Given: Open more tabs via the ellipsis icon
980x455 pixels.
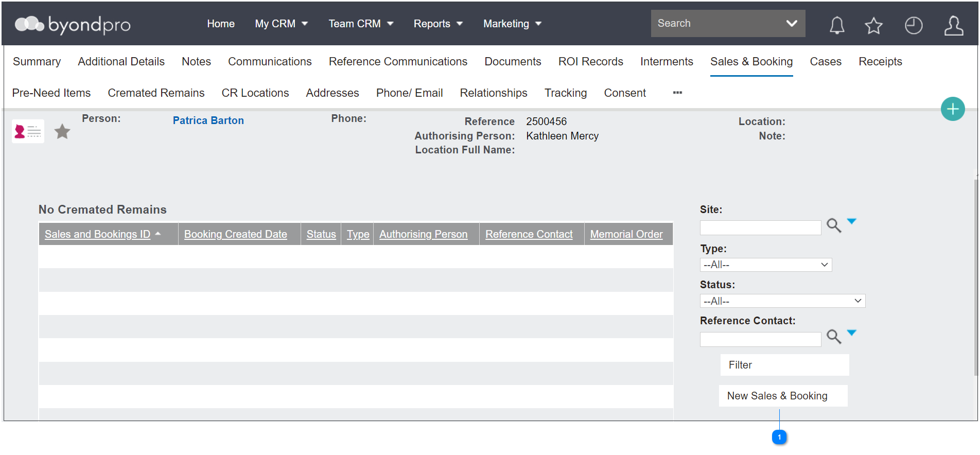Looking at the screenshot, I should pyautogui.click(x=677, y=93).
